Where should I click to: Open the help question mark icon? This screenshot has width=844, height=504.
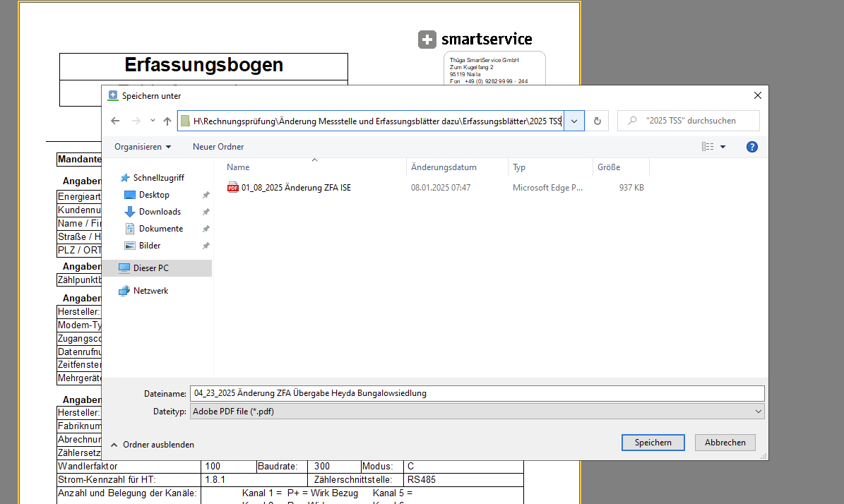point(752,147)
